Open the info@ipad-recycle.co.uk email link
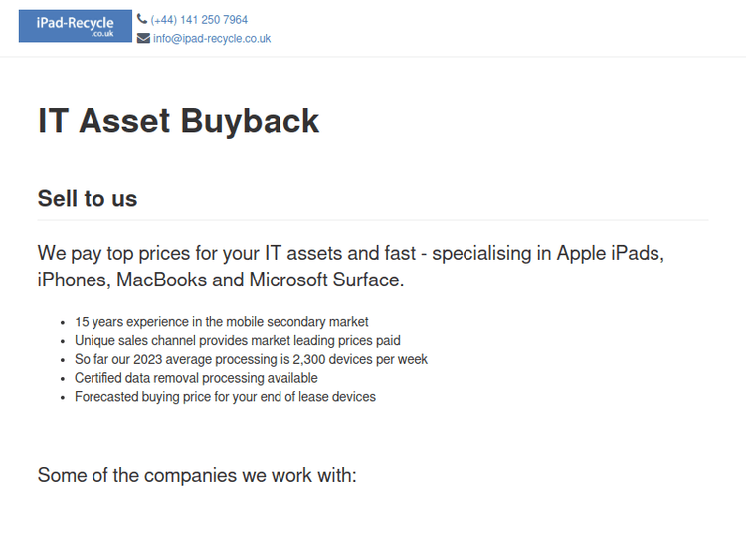 coord(211,39)
